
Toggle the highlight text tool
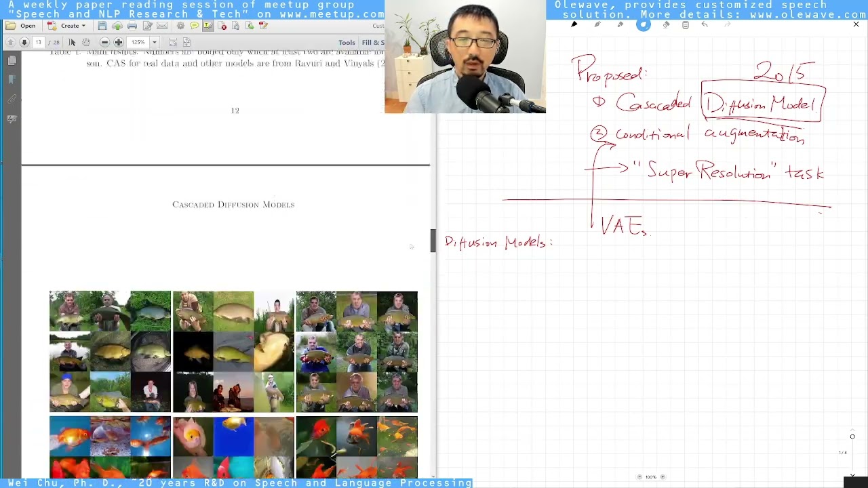point(208,26)
